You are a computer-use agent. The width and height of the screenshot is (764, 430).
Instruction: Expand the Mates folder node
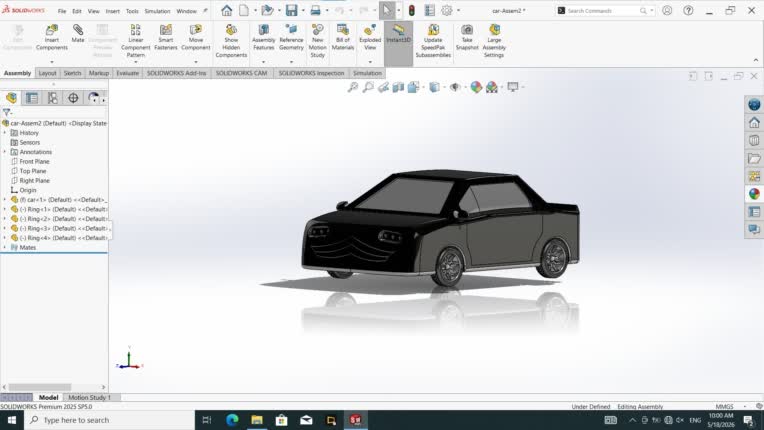click(x=5, y=247)
